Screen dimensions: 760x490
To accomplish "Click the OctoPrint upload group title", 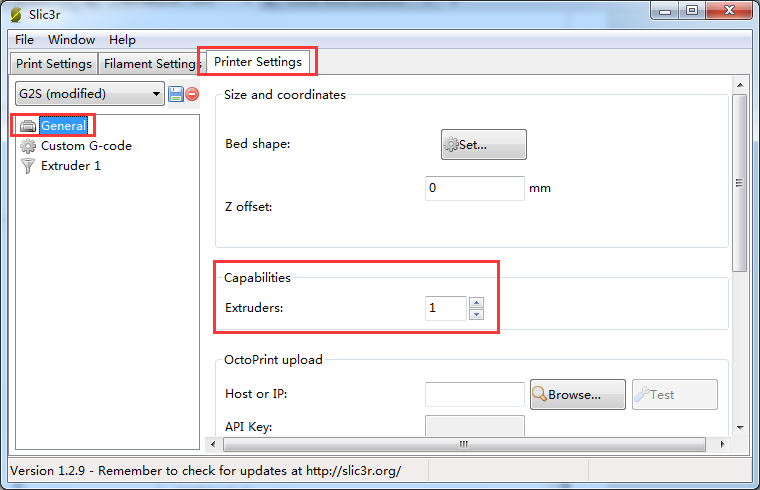I will point(273,360).
